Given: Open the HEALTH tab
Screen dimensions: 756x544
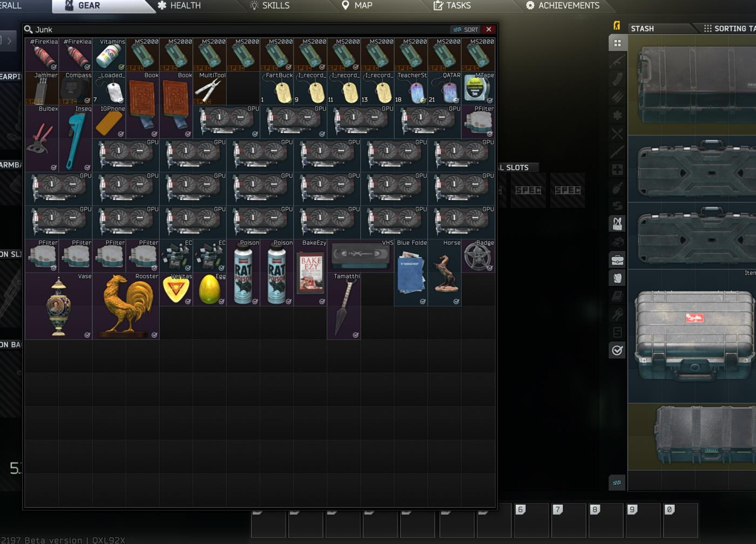Looking at the screenshot, I should 179,5.
